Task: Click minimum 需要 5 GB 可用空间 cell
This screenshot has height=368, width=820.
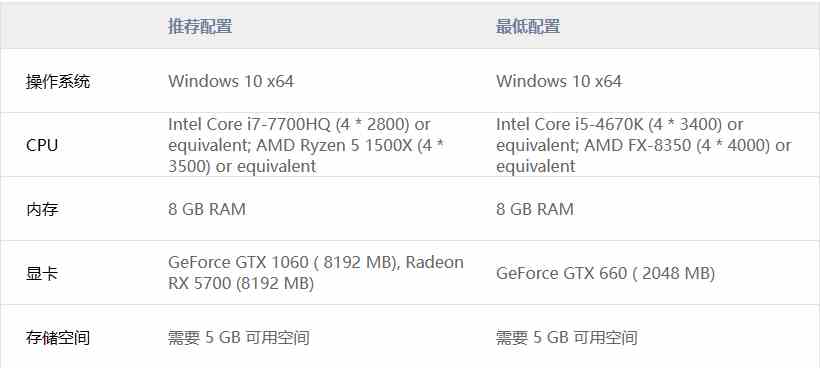Action: point(567,338)
